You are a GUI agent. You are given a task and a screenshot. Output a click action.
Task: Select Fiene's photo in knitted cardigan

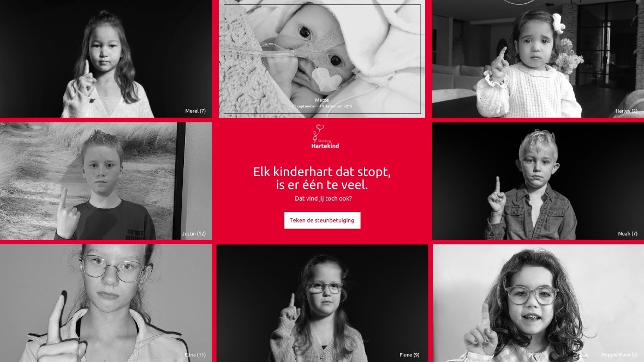coord(323,303)
